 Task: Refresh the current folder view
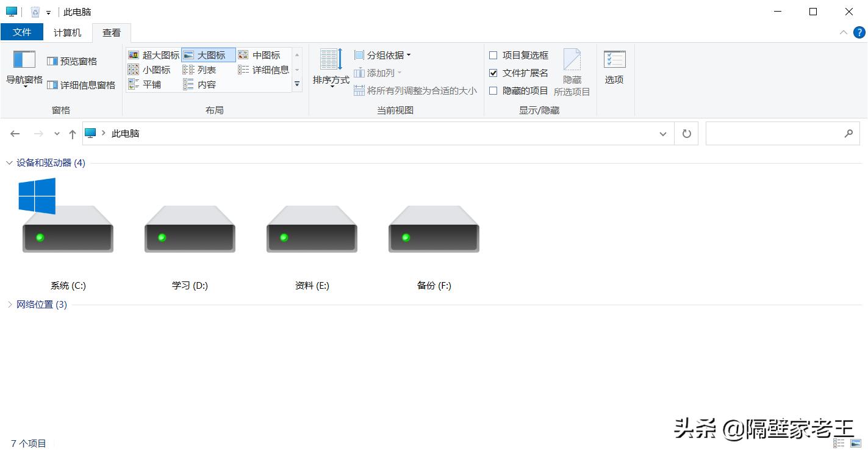686,133
